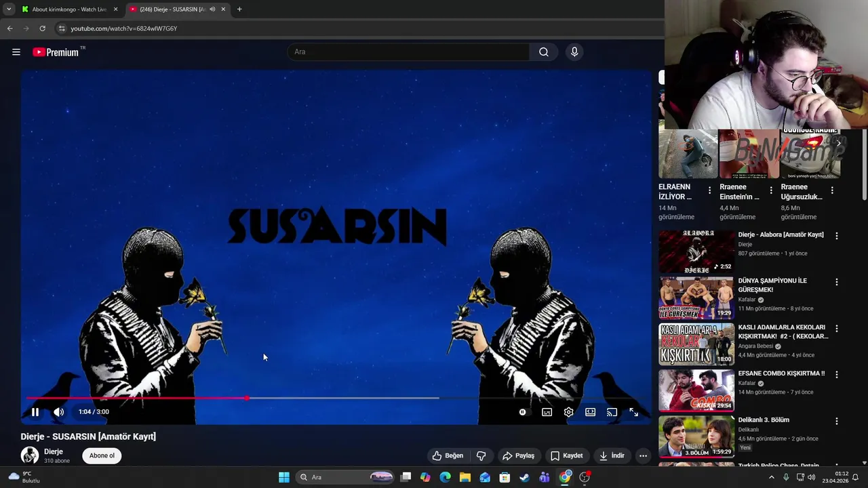This screenshot has height=488, width=868.
Task: Play 'Dierje - Alabora [Amatör Kayıt]' thumbnail
Action: (x=696, y=251)
